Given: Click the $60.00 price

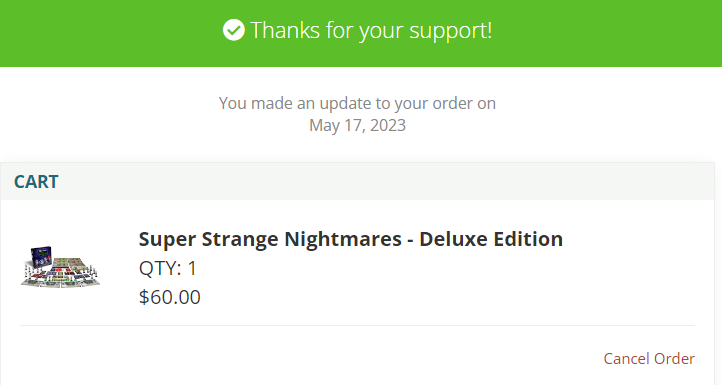Looking at the screenshot, I should (x=169, y=297).
